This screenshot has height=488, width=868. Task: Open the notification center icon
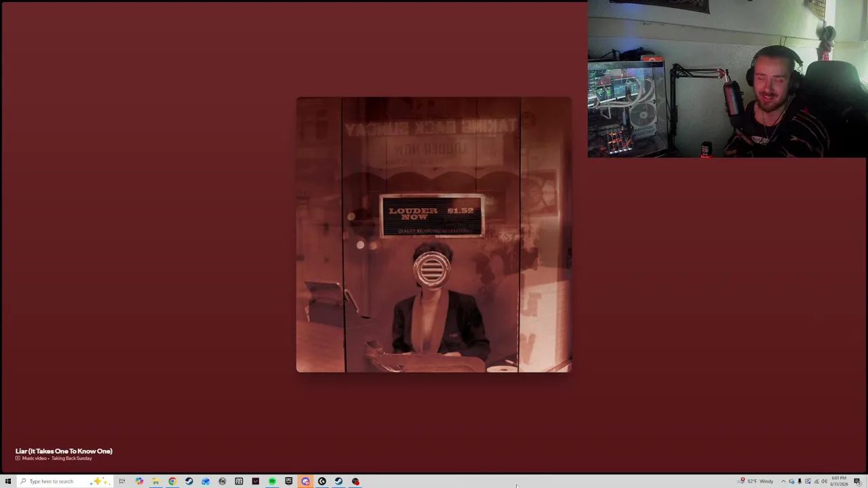coord(857,481)
